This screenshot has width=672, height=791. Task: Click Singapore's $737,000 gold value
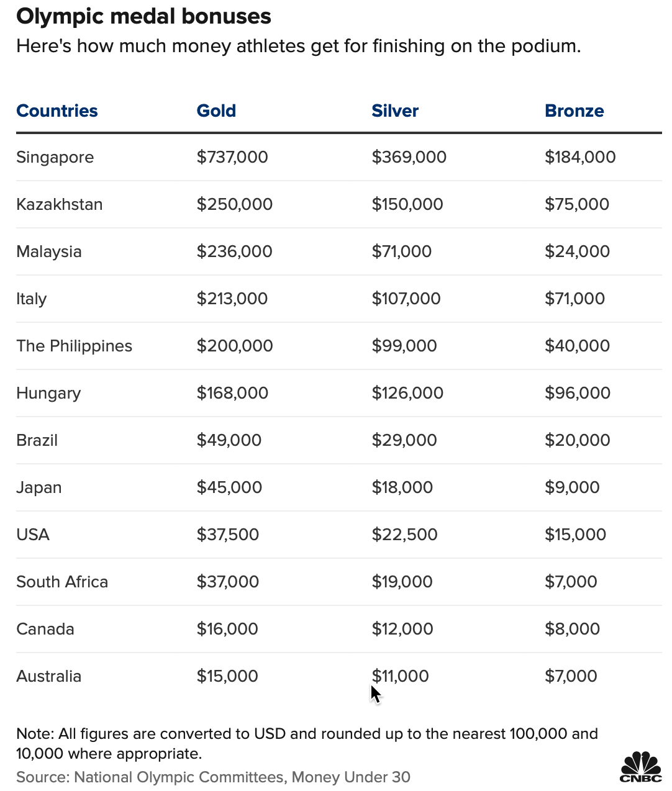232,157
